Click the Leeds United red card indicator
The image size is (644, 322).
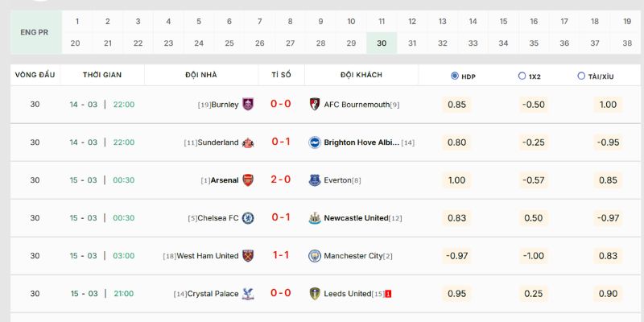coord(388,294)
